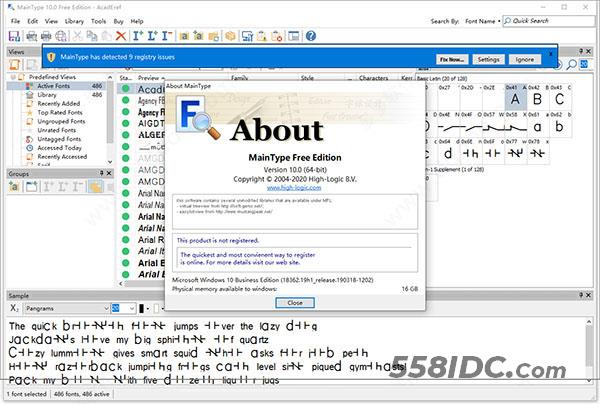Image resolution: width=600 pixels, height=404 pixels.
Task: Click the X2 icon in Sample toolbar
Action: click(x=14, y=308)
